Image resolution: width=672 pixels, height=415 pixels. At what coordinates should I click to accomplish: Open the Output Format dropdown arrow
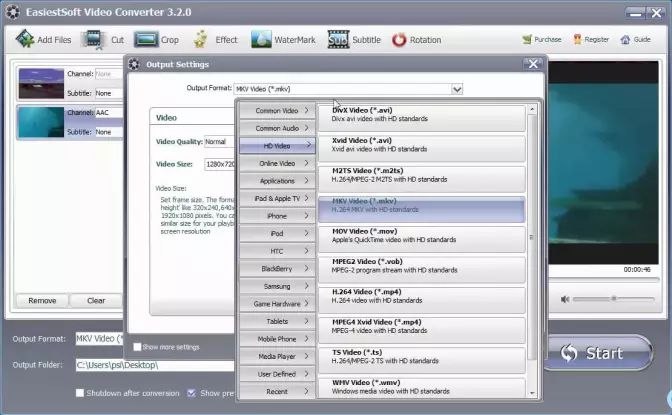click(457, 89)
